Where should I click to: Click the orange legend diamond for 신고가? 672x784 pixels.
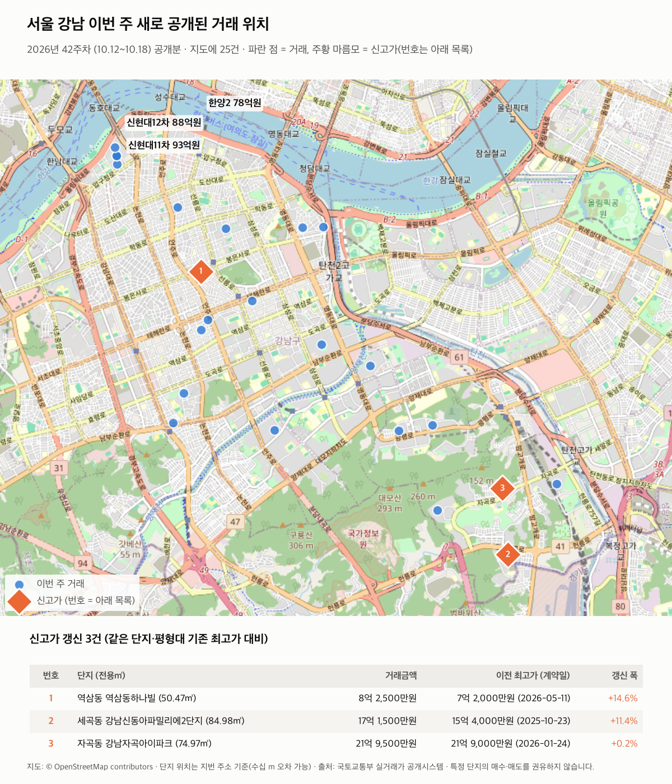pyautogui.click(x=20, y=601)
